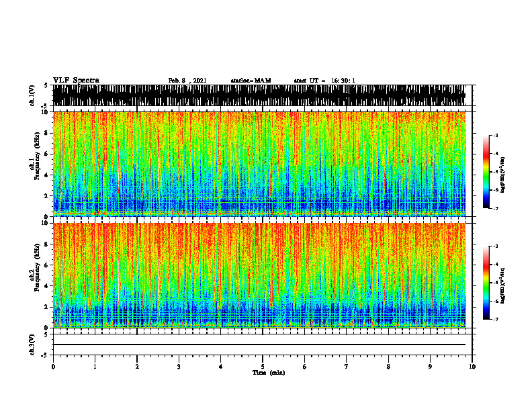Click the ch.2 color bar log(PSD) unit label
532x411 pixels.
[503, 285]
